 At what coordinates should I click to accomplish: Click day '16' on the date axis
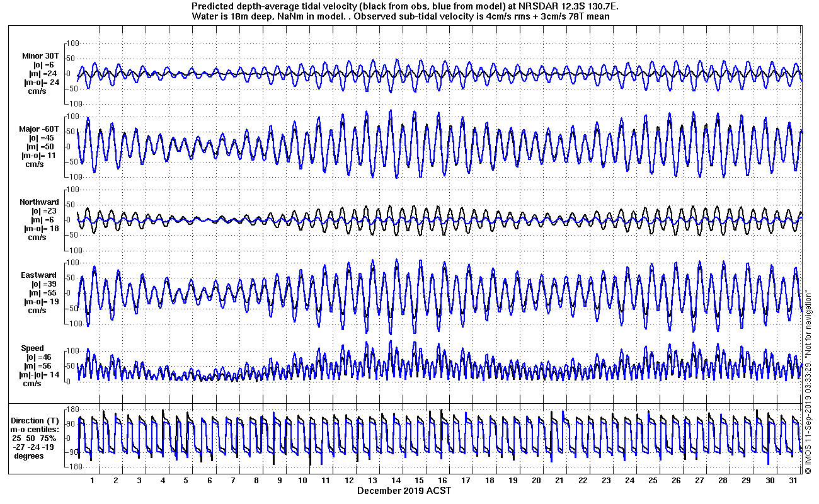coord(442,481)
